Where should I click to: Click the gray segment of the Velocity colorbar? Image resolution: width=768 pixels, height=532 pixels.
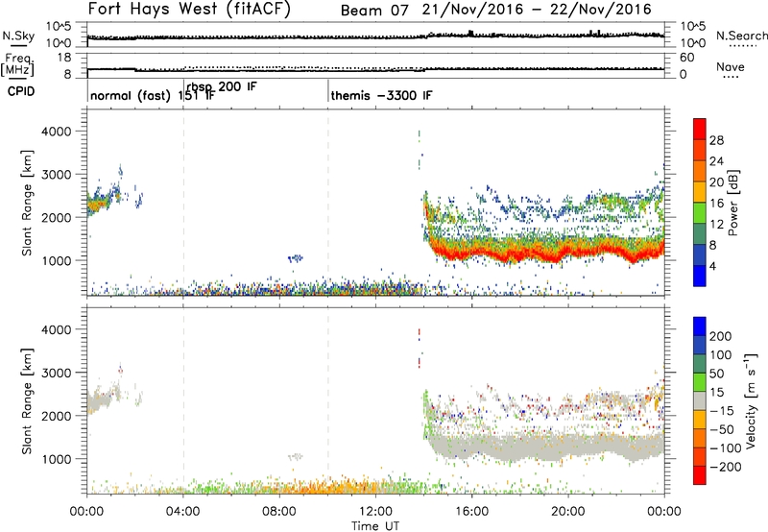[700, 400]
